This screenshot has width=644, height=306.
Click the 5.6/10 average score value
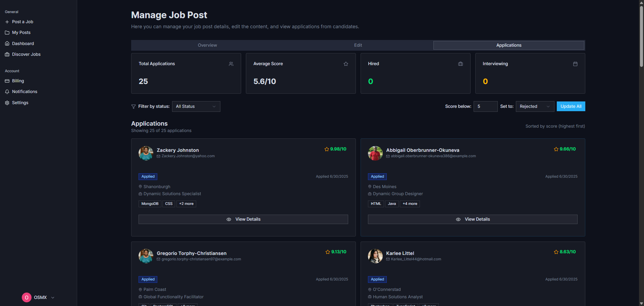tap(265, 81)
